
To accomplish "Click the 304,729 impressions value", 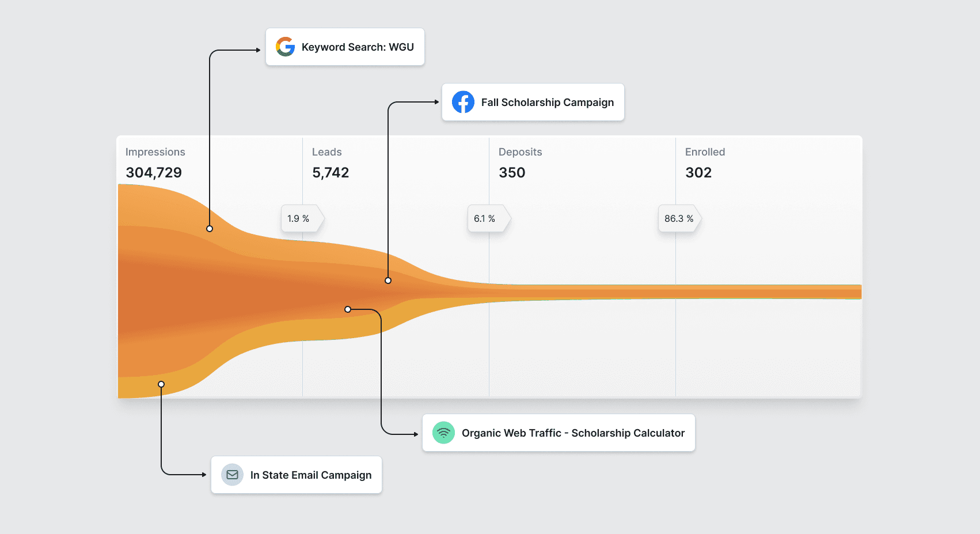I will pyautogui.click(x=154, y=173).
